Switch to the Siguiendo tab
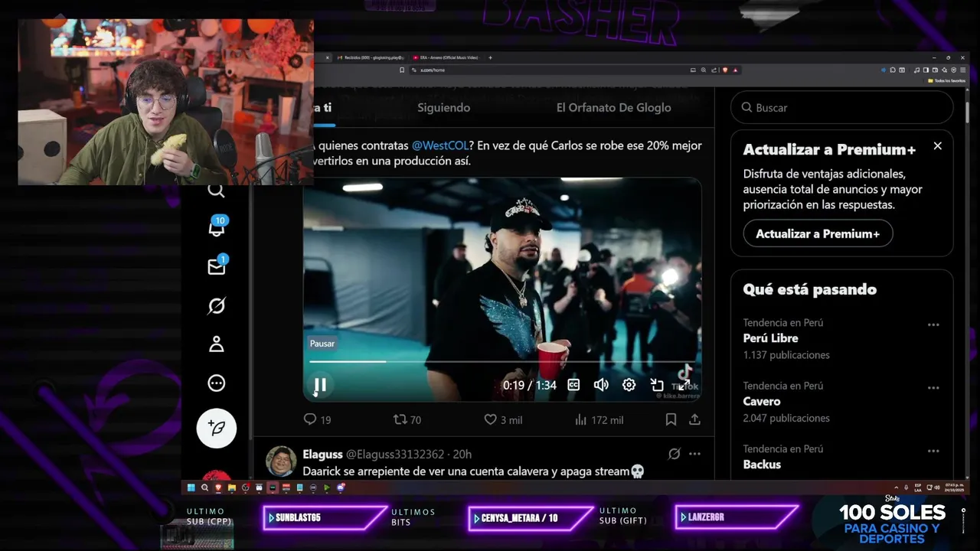The width and height of the screenshot is (980, 551). pos(443,108)
